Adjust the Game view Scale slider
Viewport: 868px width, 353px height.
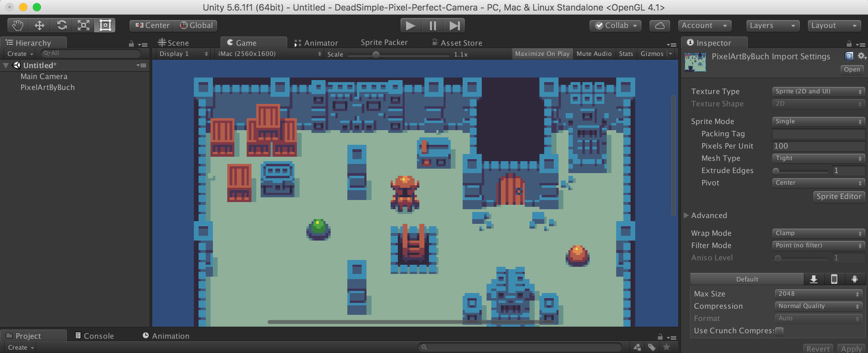point(376,55)
